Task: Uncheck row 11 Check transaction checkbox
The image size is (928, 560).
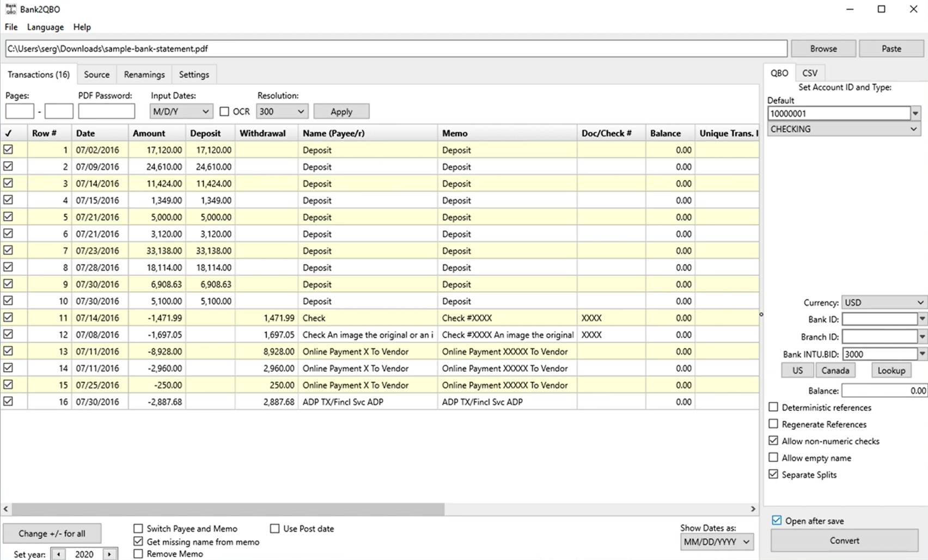Action: (8, 317)
